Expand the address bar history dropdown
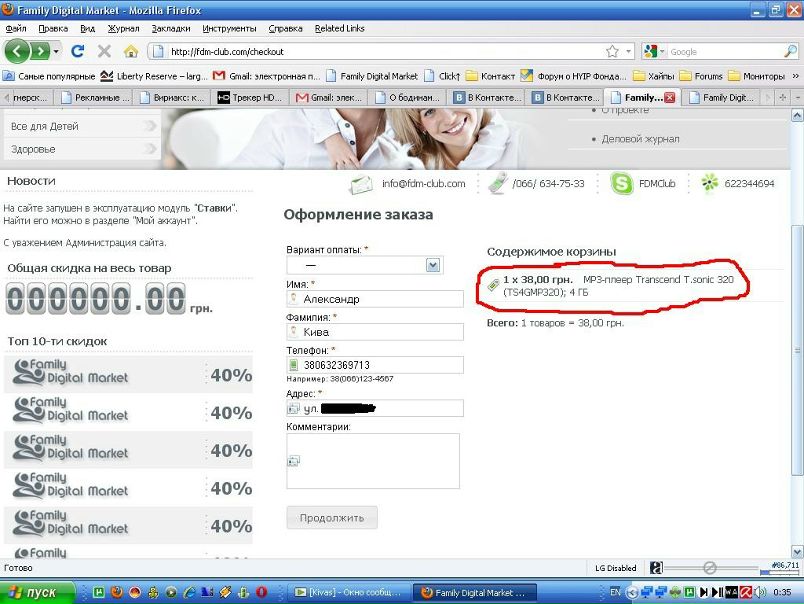804x604 pixels. pyautogui.click(x=629, y=51)
